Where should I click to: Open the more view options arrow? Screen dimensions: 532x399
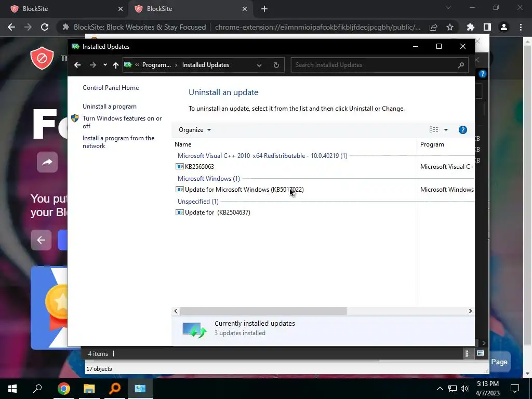click(x=446, y=130)
